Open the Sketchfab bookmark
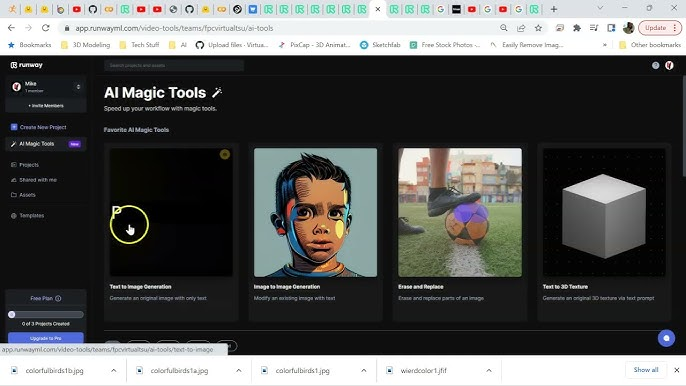The image size is (686, 386). click(x=380, y=45)
